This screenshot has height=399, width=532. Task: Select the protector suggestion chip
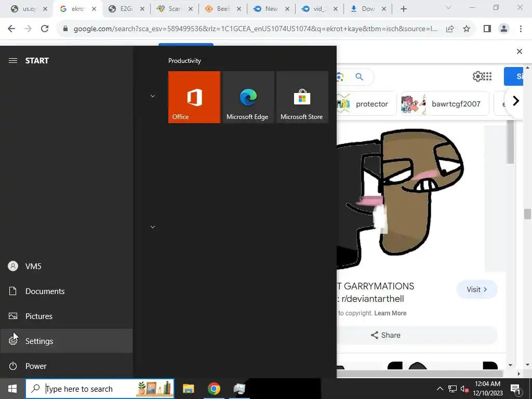pos(367,104)
